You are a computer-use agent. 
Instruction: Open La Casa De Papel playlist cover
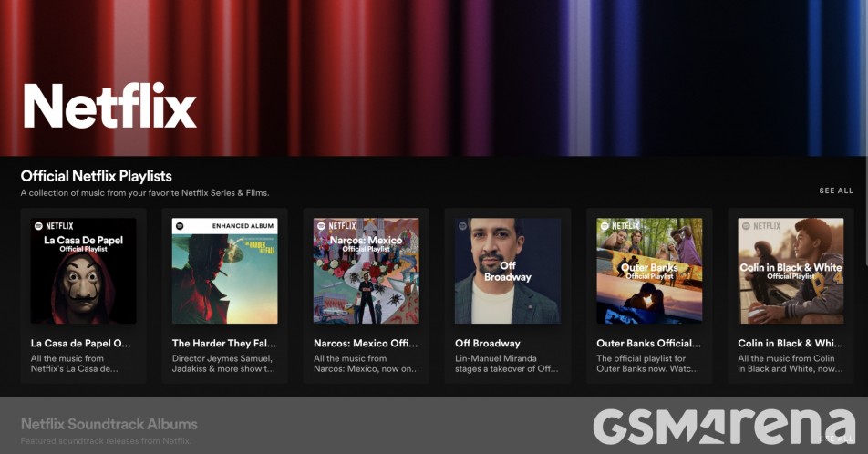(83, 271)
